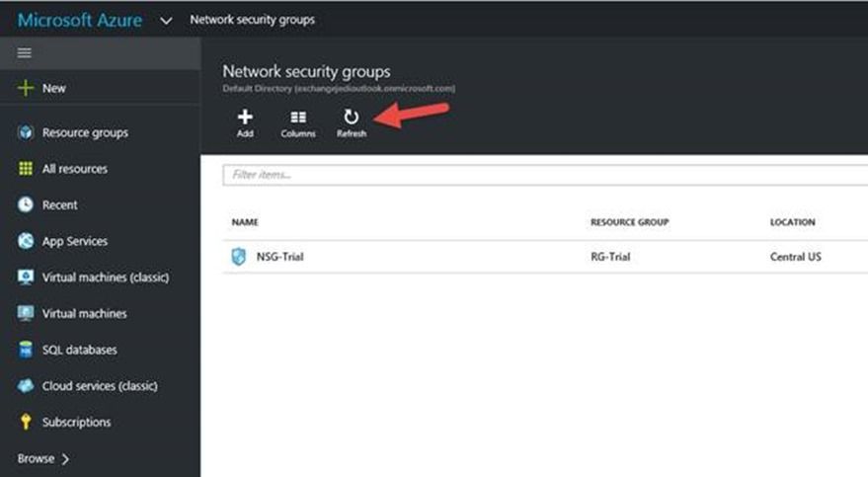Open the NSG-Trial entry

click(279, 257)
